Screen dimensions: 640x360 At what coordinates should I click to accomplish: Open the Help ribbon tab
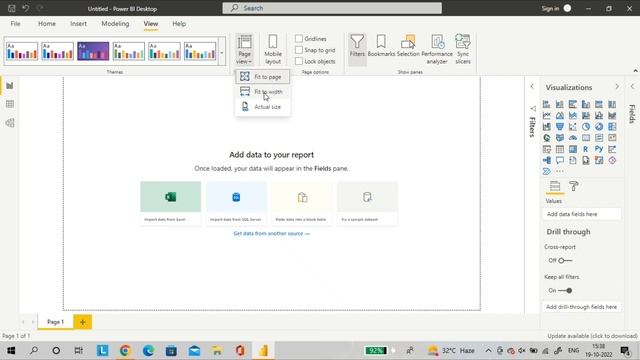point(179,24)
